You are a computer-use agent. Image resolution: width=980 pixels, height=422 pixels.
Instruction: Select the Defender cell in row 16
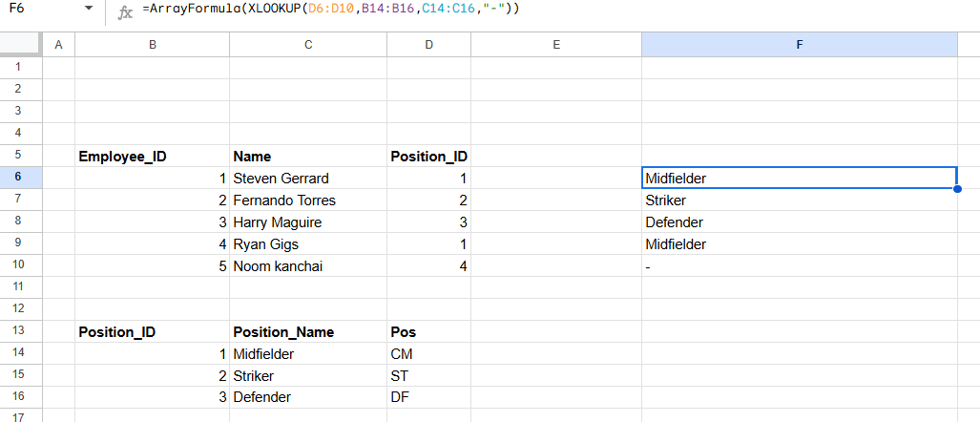[308, 397]
